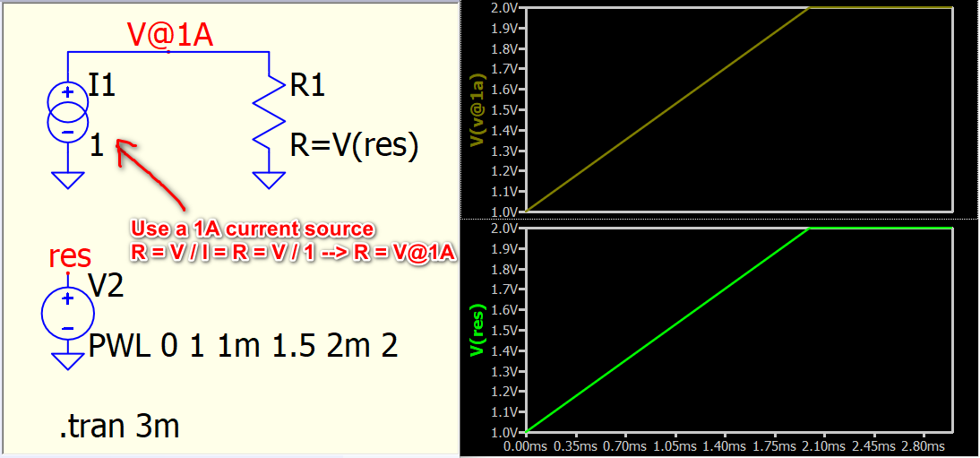Click the 0.35ms time axis label
This screenshot has width=980, height=458.
tap(576, 446)
